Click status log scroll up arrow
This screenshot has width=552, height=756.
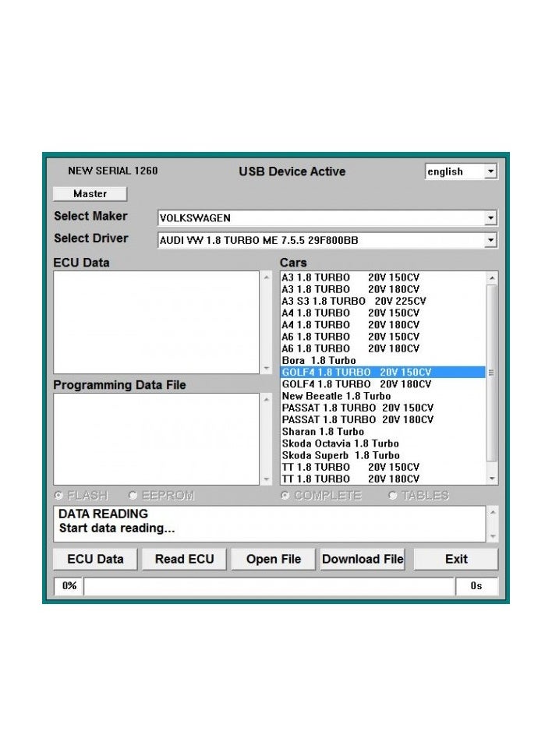(493, 512)
